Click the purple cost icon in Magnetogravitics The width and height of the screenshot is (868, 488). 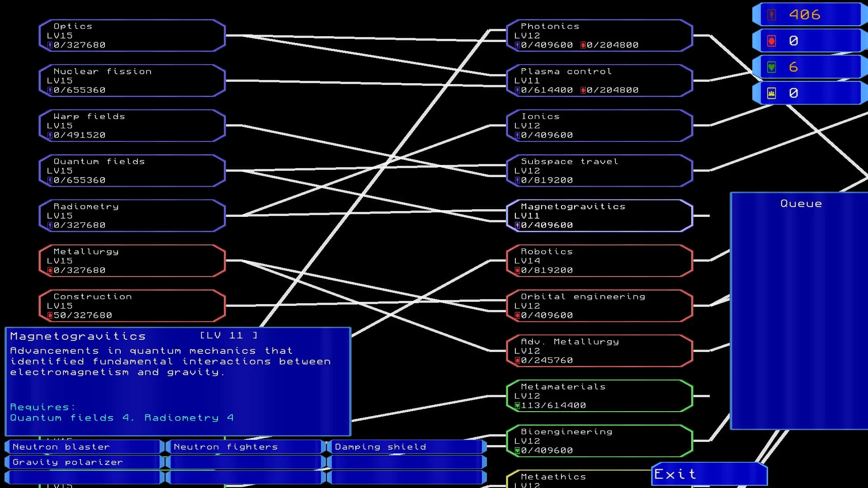pos(517,225)
